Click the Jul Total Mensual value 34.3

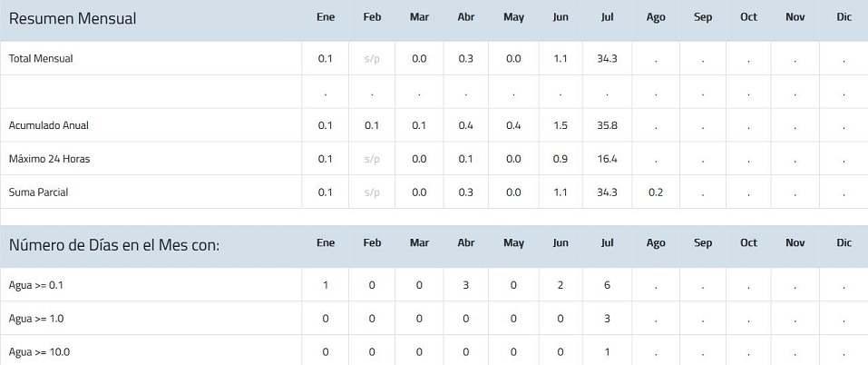[x=608, y=58]
